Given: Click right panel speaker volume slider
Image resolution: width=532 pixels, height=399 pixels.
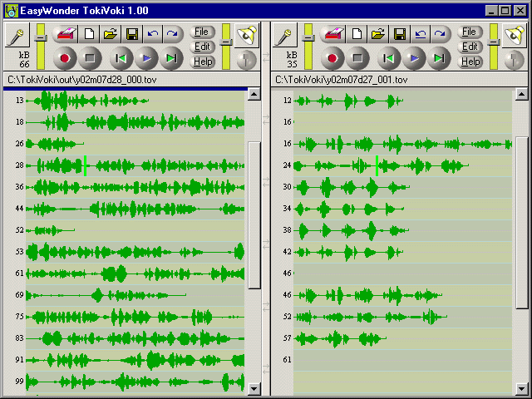Looking at the screenshot, I should 494,42.
